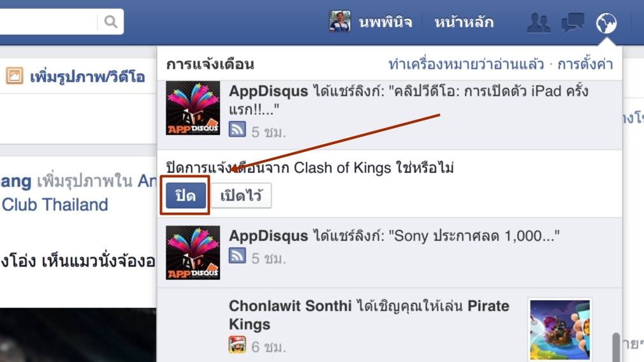
Task: Open the Pirate Kings game thumbnail
Action: coord(560,329)
